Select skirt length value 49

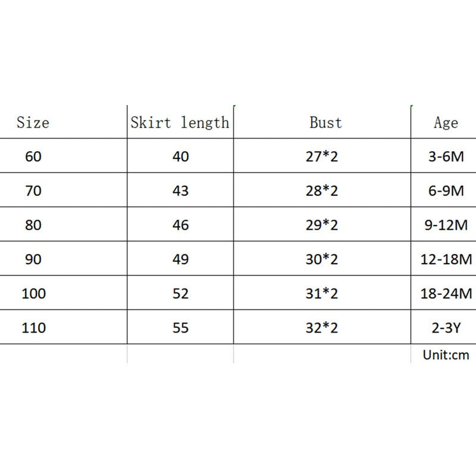click(x=180, y=259)
